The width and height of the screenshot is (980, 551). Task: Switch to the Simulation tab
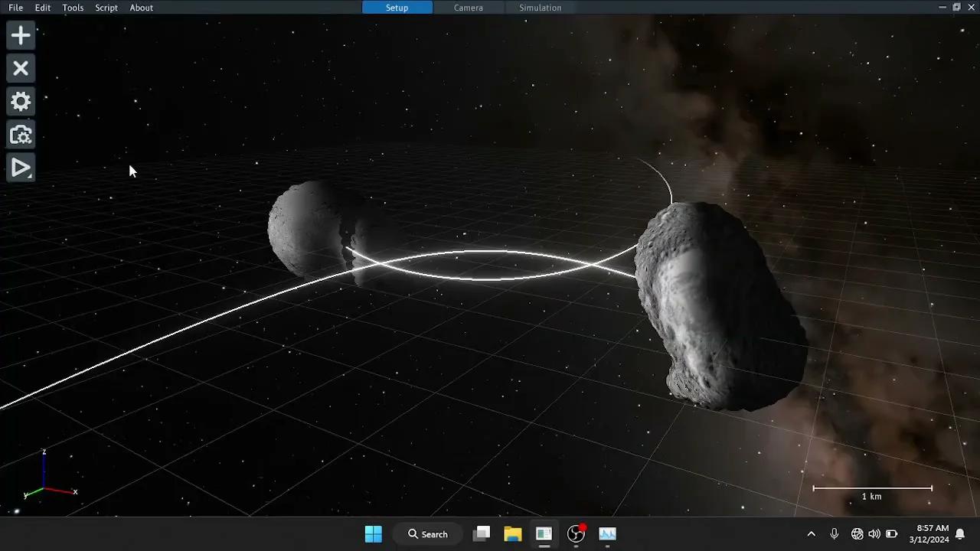[540, 8]
